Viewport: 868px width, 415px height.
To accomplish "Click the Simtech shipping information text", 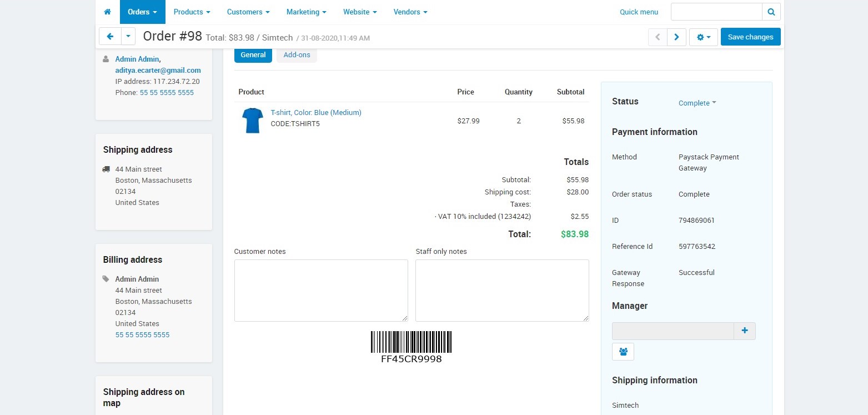I will click(625, 405).
